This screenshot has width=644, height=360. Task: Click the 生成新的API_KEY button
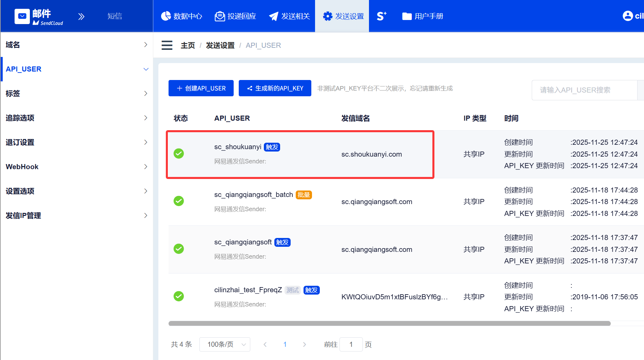click(x=275, y=88)
